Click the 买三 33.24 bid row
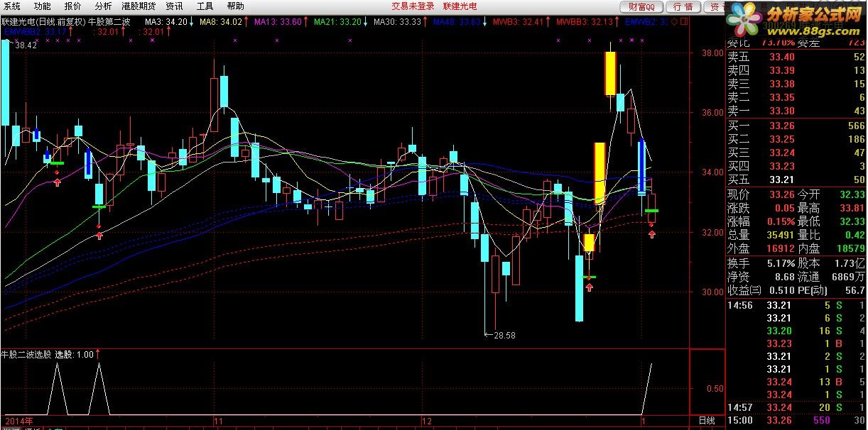 796,153
